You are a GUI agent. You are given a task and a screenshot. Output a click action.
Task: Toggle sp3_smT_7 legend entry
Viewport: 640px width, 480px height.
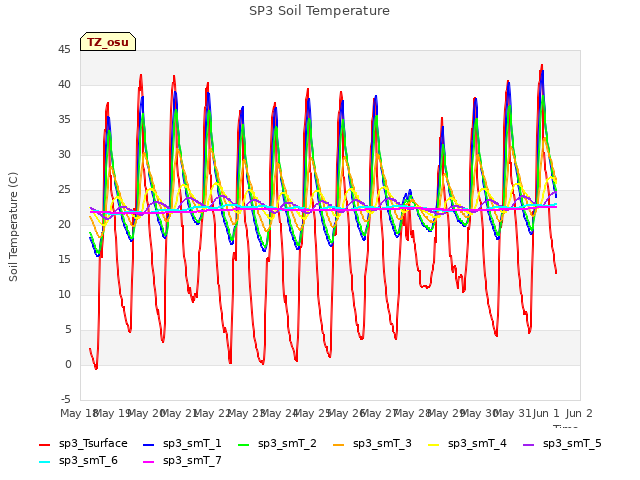click(182, 461)
